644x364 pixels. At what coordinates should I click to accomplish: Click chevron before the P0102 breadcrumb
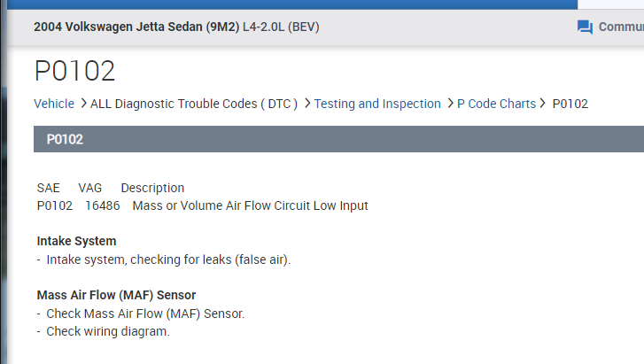click(543, 104)
